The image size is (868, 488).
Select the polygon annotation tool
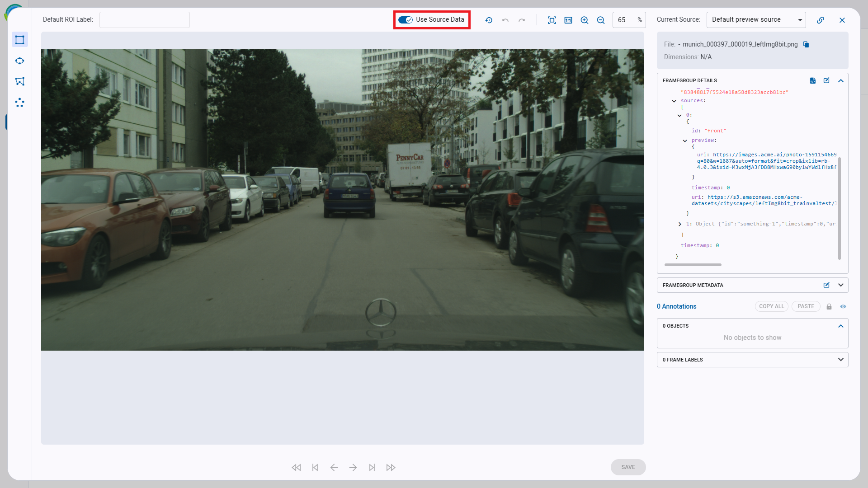[x=20, y=81]
